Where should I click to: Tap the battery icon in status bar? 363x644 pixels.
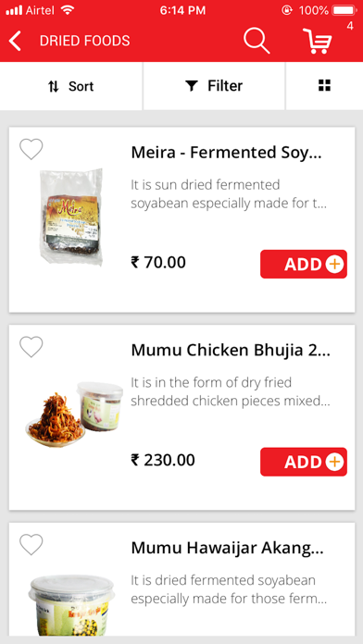point(344,10)
